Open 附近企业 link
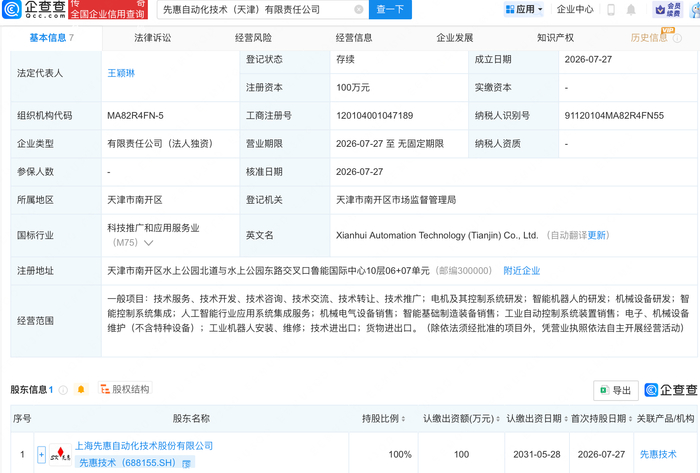 [x=521, y=271]
